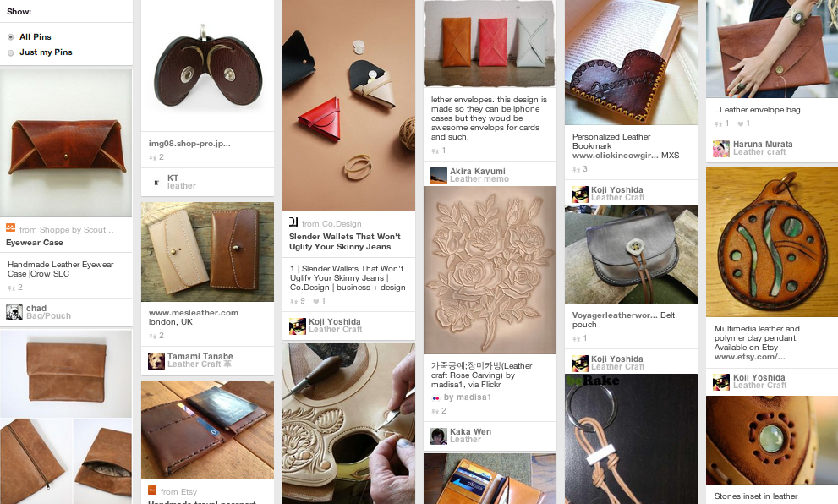The width and height of the screenshot is (838, 504).
Task: Open the rose carving pin image
Action: click(x=490, y=270)
